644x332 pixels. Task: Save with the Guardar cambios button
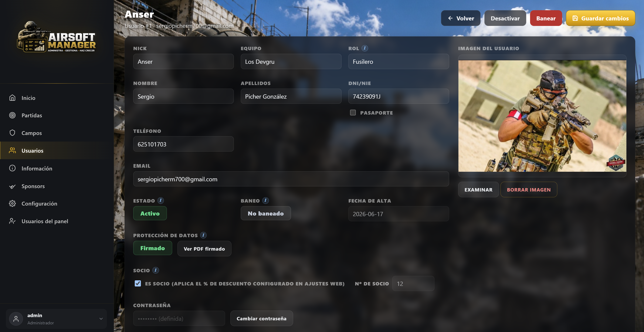tap(600, 18)
